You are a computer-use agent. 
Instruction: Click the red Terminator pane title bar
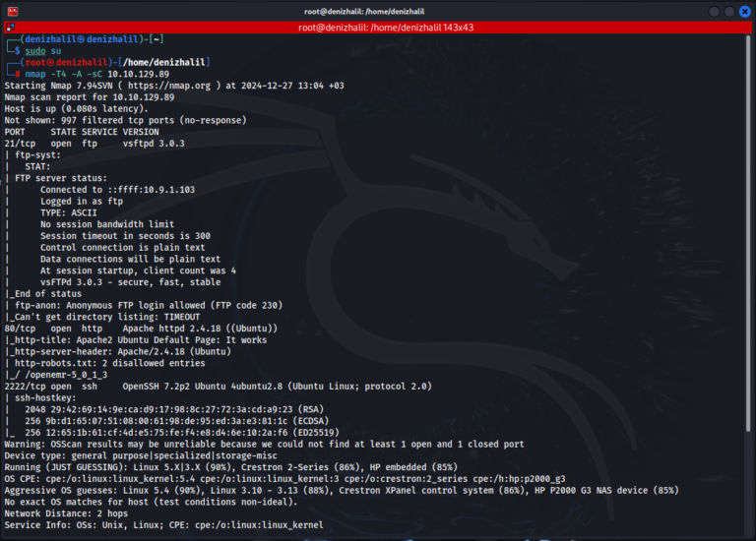[377, 28]
